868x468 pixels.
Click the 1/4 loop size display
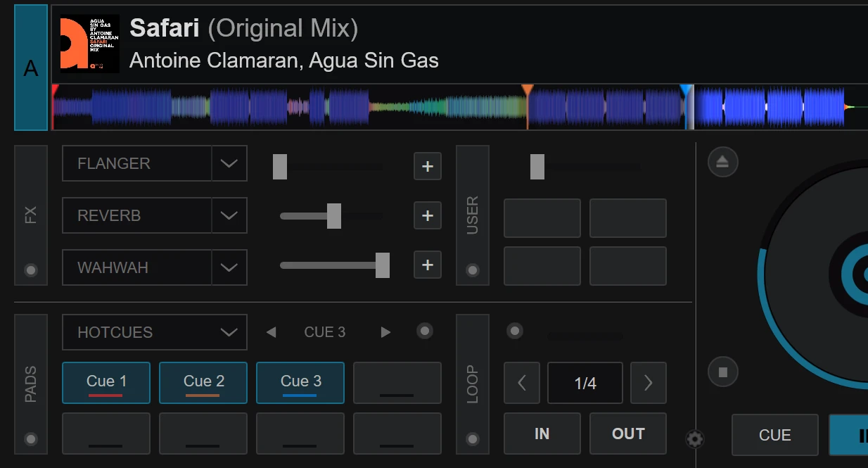pos(585,383)
